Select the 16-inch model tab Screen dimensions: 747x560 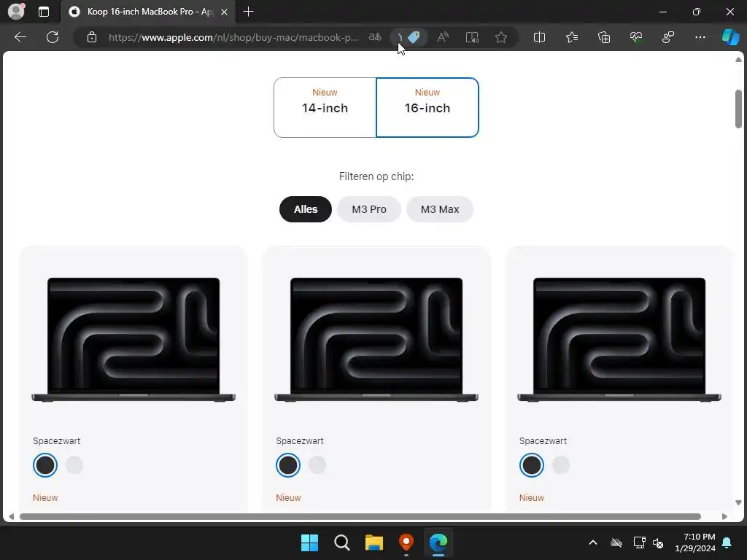(427, 108)
